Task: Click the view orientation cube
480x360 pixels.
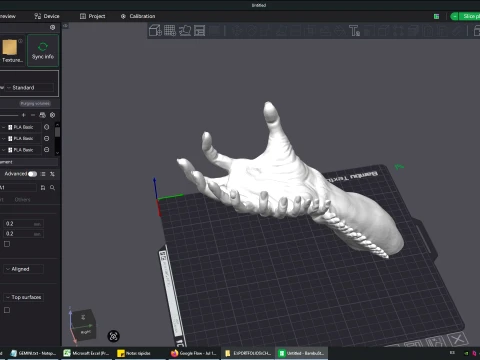Action: tap(84, 324)
